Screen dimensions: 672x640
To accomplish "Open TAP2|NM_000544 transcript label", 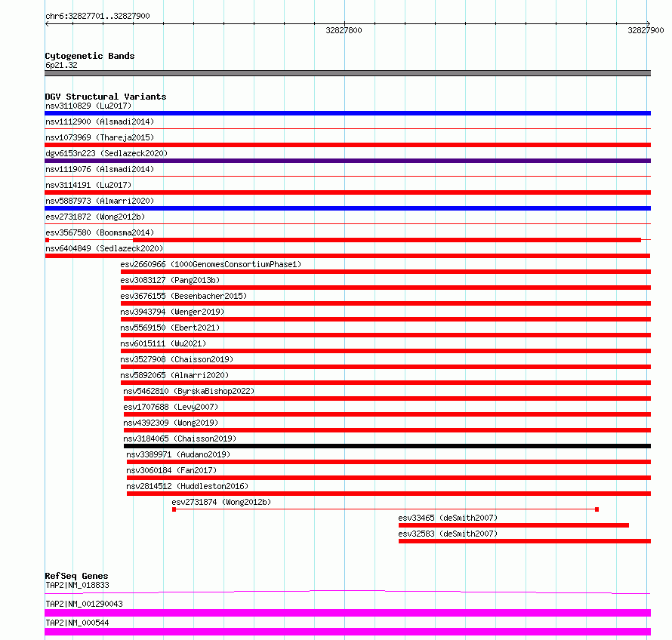I will coord(77,623).
